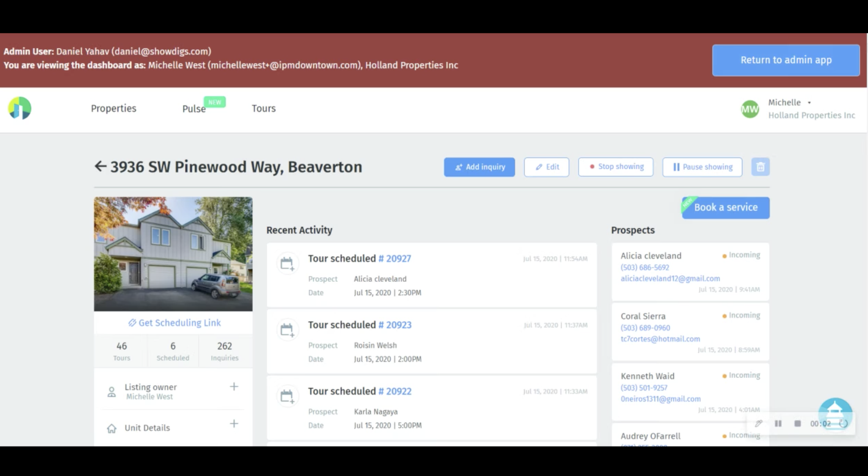The height and width of the screenshot is (476, 868).
Task: Click phone number (503) 501-9257
Action: pos(644,388)
